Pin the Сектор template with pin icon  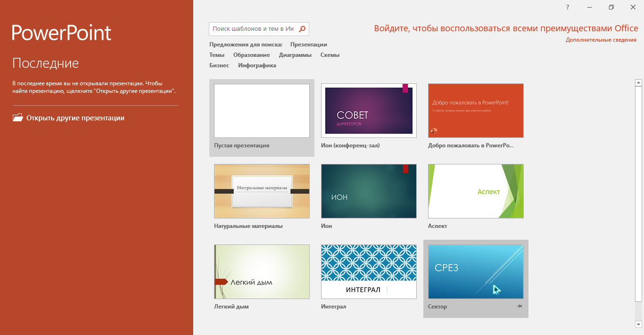pos(519,307)
